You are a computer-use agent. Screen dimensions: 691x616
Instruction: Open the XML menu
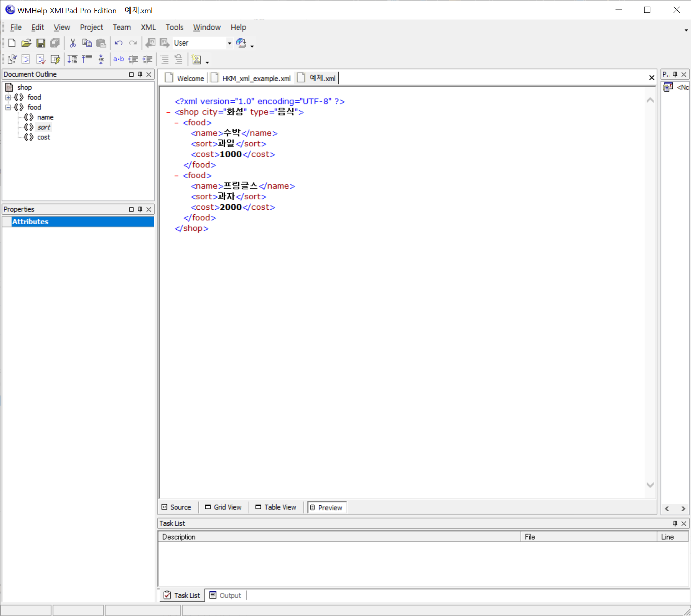(x=148, y=27)
